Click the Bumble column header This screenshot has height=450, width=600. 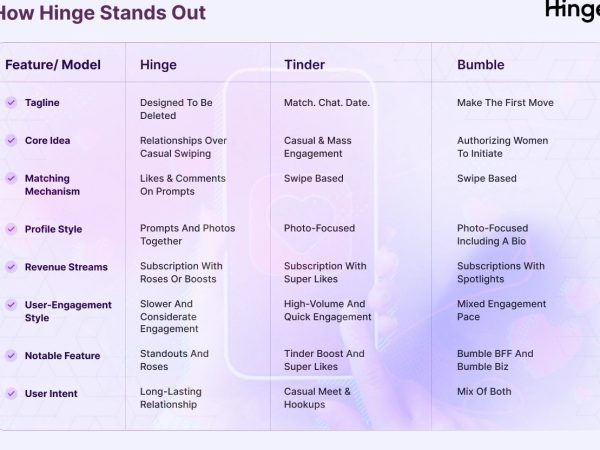[481, 65]
